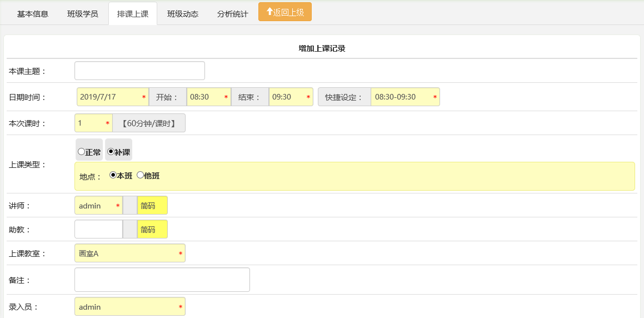Image resolution: width=644 pixels, height=318 pixels.
Task: Click the 开始 time field 08:30
Action: point(208,97)
